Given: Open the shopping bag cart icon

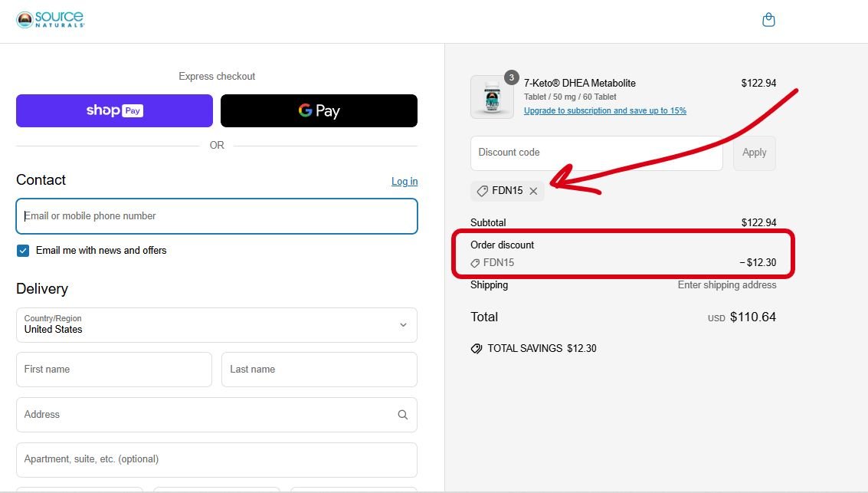Looking at the screenshot, I should (768, 20).
